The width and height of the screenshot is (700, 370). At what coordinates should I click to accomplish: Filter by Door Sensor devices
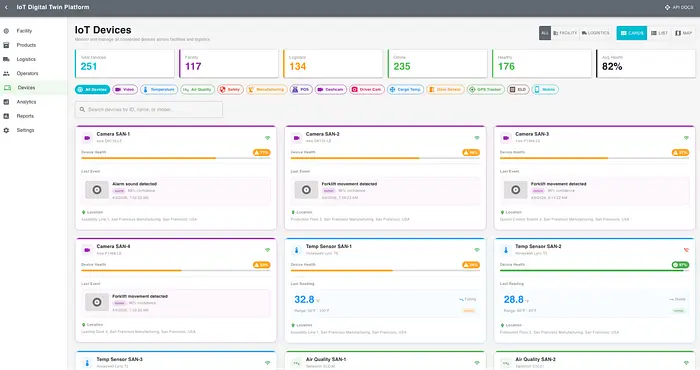click(445, 90)
